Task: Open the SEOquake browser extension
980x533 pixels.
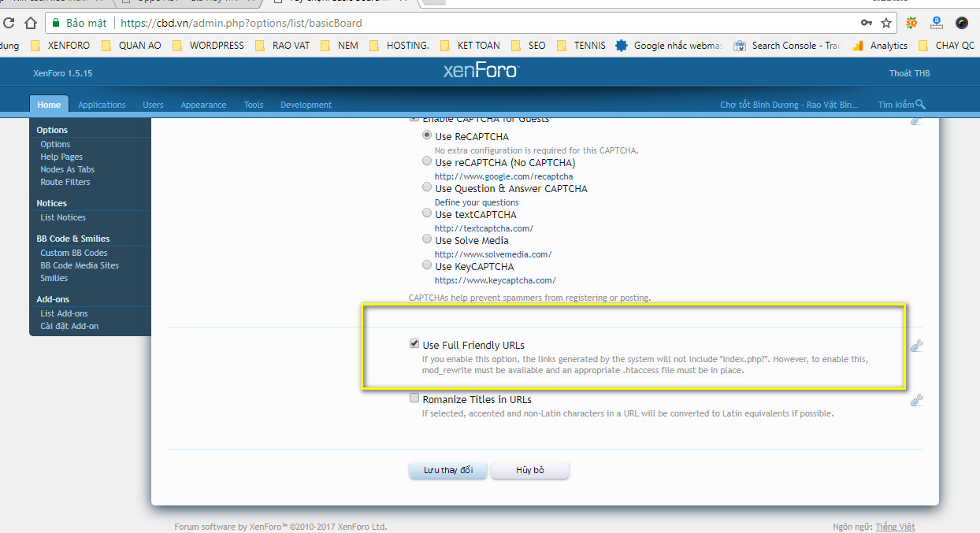Action: point(911,23)
